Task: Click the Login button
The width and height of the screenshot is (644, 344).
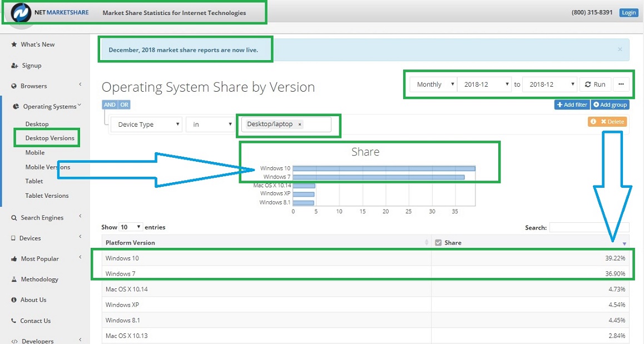Action: tap(628, 13)
